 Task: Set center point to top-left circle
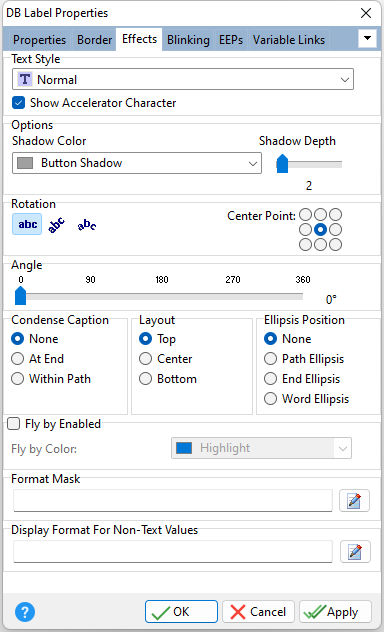tap(305, 214)
